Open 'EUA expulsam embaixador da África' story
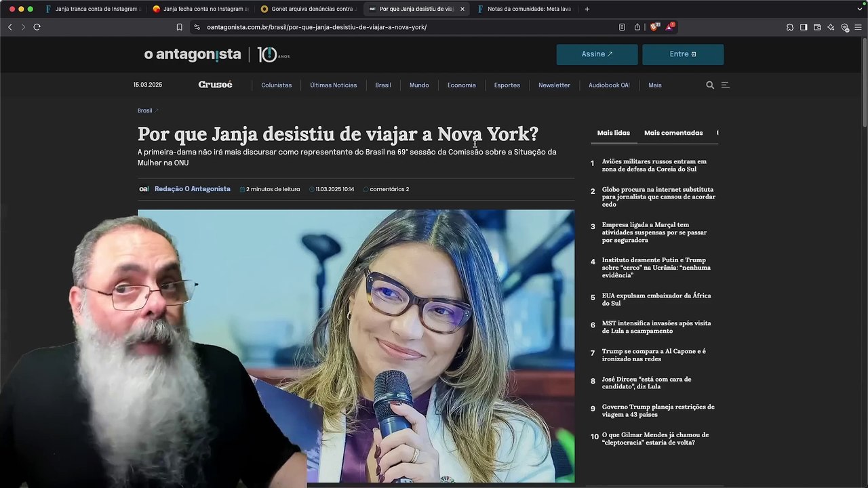This screenshot has height=488, width=868. coord(656,300)
